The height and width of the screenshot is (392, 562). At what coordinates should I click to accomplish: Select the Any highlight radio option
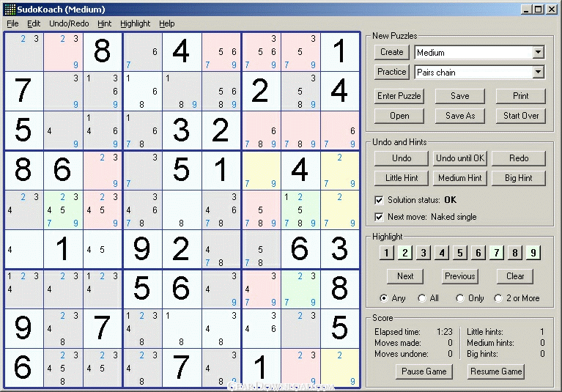(384, 298)
